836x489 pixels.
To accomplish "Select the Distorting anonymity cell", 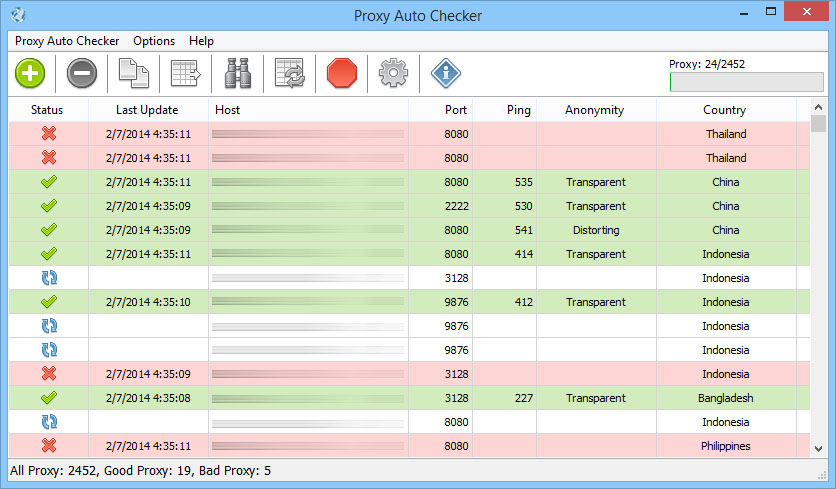I will coord(596,230).
